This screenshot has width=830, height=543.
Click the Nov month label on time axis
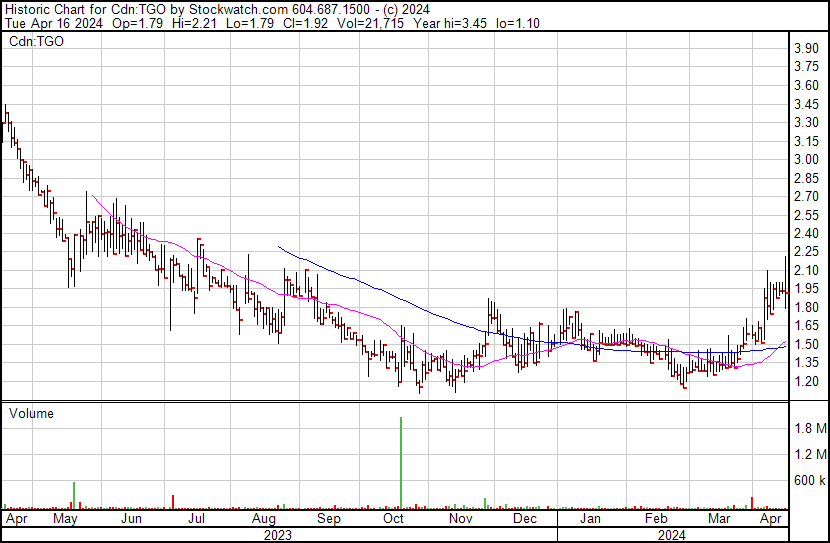(x=461, y=518)
